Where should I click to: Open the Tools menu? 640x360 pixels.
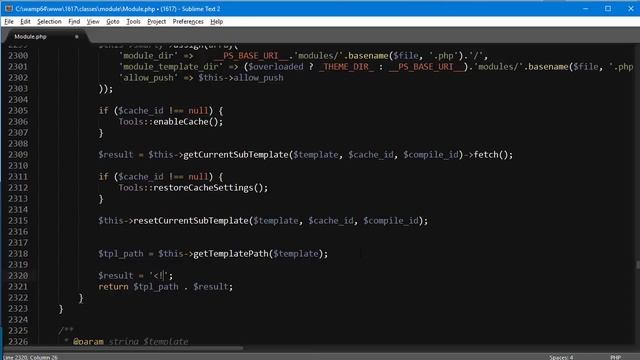133,22
